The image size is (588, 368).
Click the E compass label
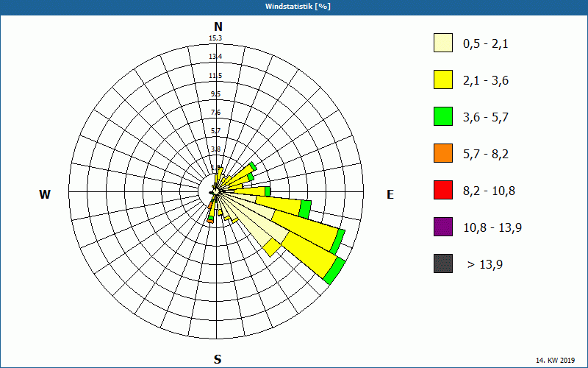[390, 194]
